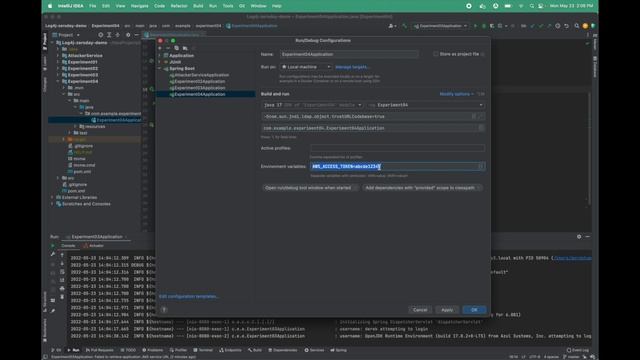Select AttackerServiceApplication configuration
640x360 pixels.
[199, 75]
